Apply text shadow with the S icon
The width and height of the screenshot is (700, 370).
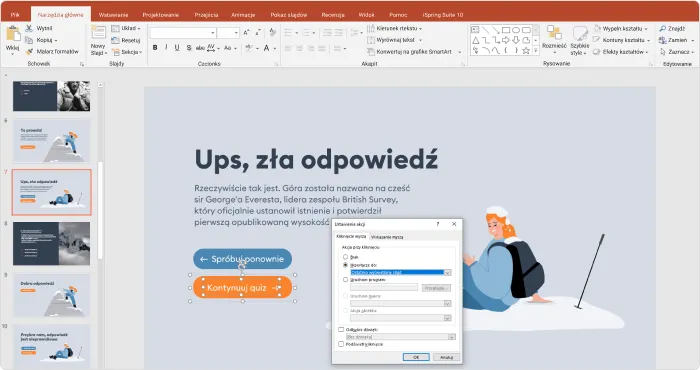[189, 48]
